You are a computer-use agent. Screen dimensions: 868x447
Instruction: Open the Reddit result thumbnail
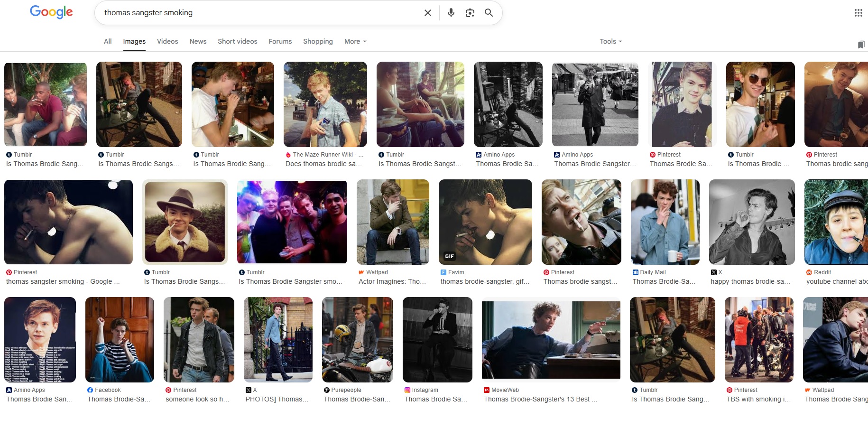(836, 222)
